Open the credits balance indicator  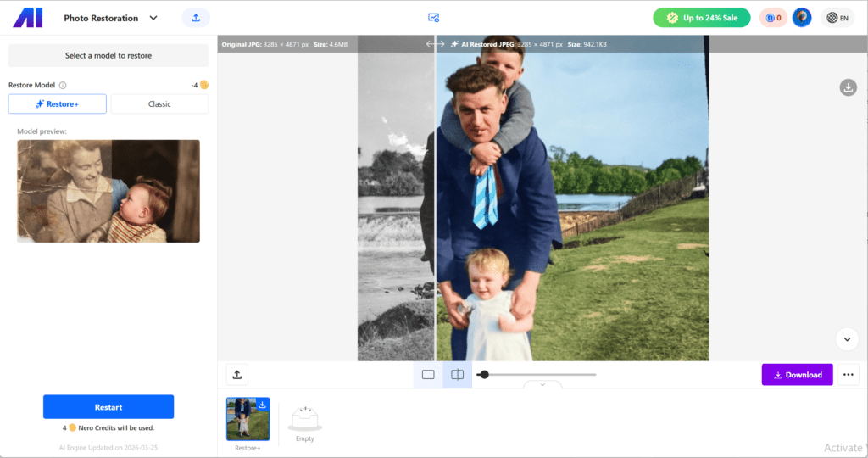[772, 17]
